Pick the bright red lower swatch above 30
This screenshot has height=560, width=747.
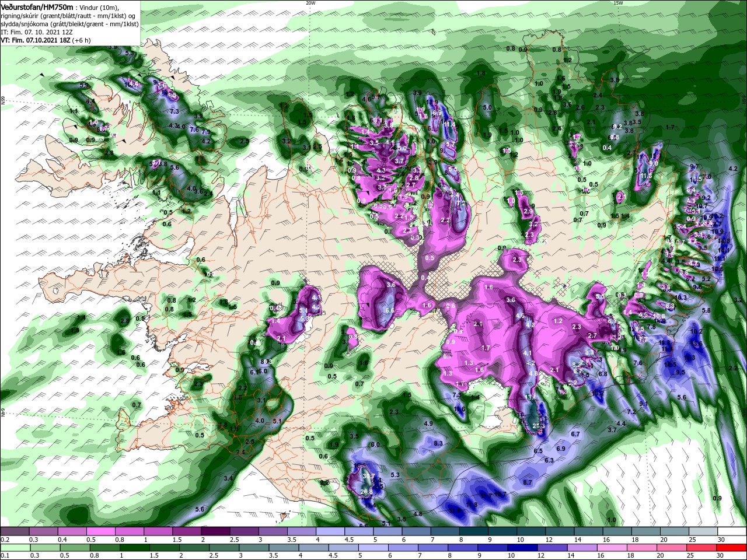(732, 548)
